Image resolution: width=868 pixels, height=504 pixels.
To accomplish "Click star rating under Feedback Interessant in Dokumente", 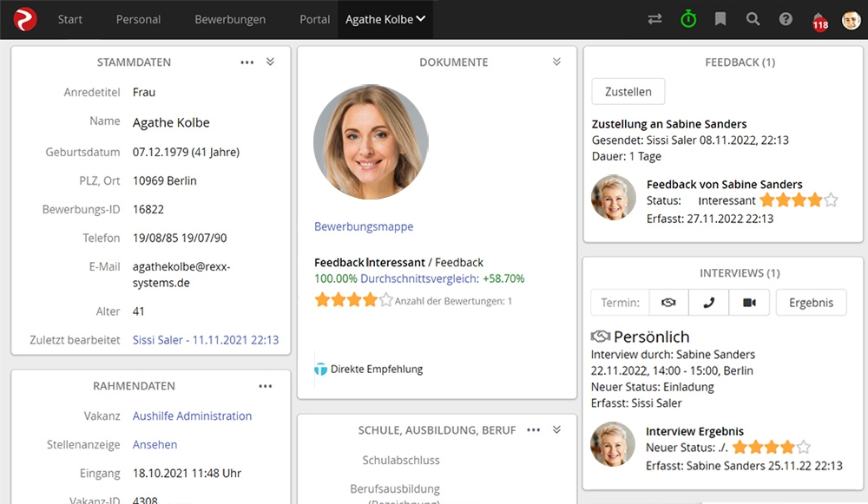I will coord(354,300).
